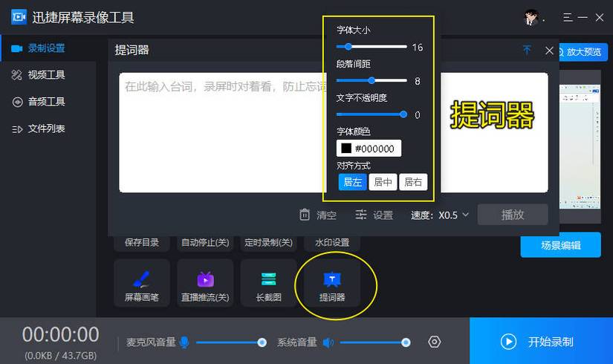Adjust the 麦克风音量 slider
The width and height of the screenshot is (613, 364).
(x=230, y=342)
